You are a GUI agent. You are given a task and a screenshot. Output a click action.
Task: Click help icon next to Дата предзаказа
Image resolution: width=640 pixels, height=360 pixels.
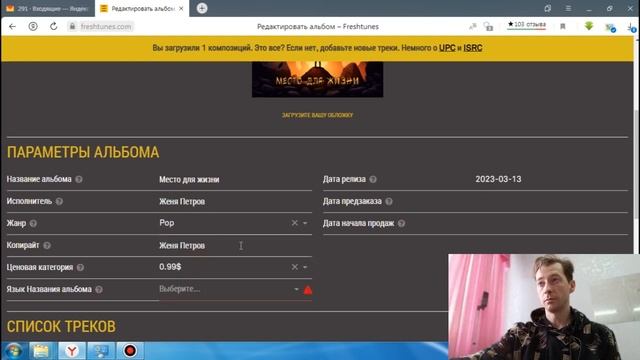(x=389, y=201)
